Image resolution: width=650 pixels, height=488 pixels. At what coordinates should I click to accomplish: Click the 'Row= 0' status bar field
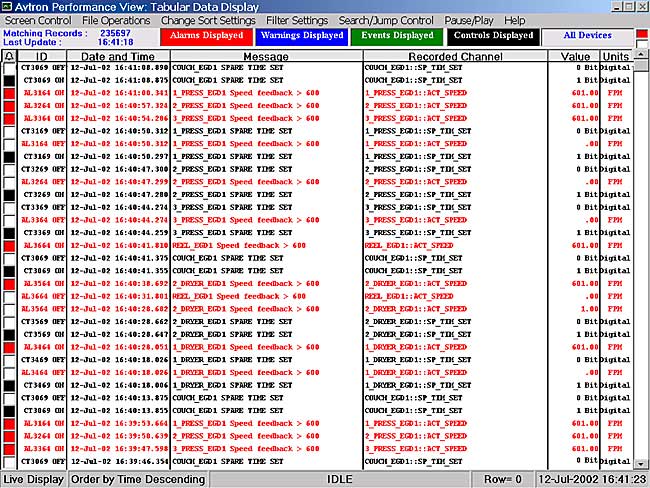point(502,479)
